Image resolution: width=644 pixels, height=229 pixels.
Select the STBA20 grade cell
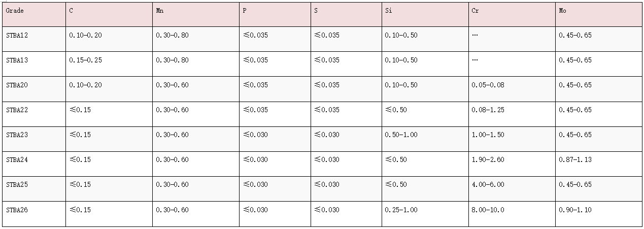17,85
